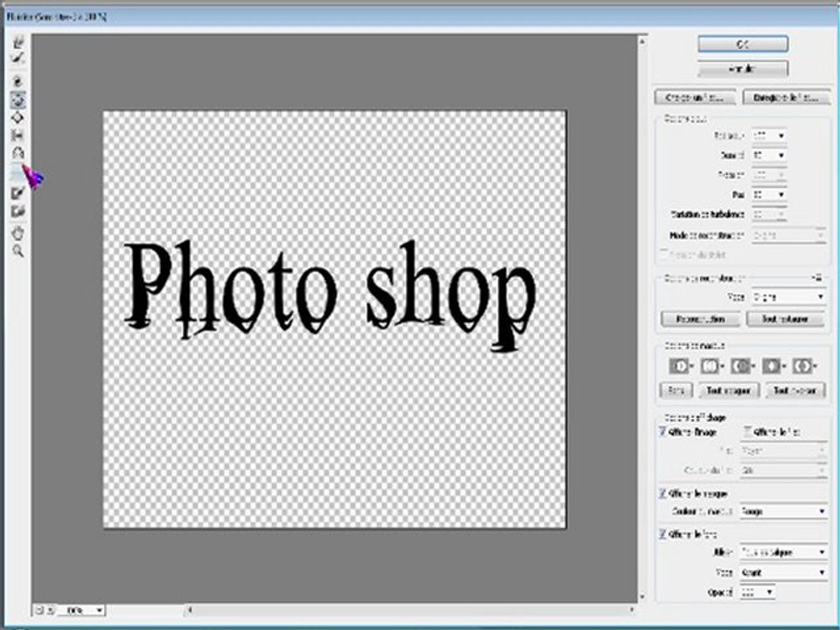Image resolution: width=840 pixels, height=630 pixels.
Task: Click the zoom out minus button
Action: coord(39,610)
